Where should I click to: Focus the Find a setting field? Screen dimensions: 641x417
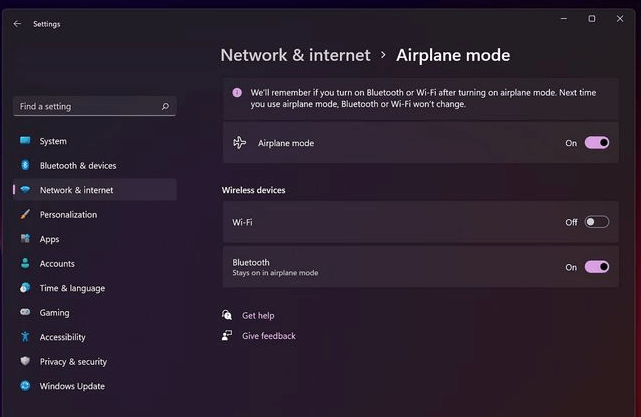tap(95, 106)
